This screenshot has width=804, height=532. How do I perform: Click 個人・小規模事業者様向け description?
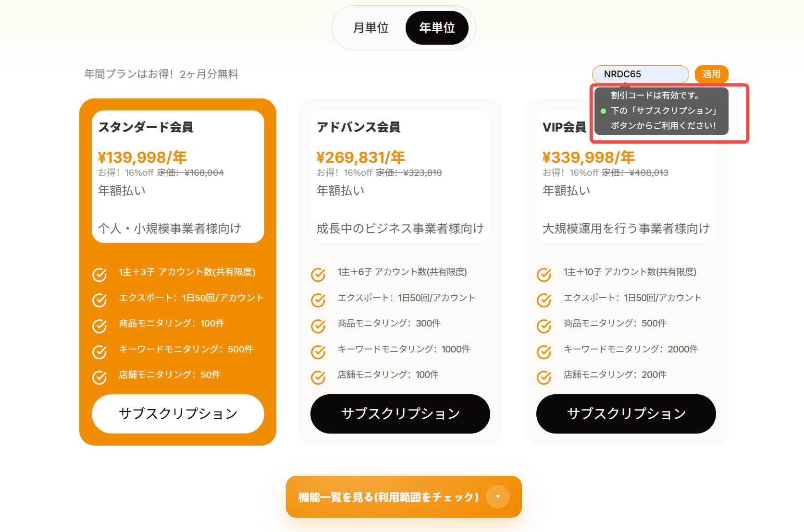[x=170, y=229]
